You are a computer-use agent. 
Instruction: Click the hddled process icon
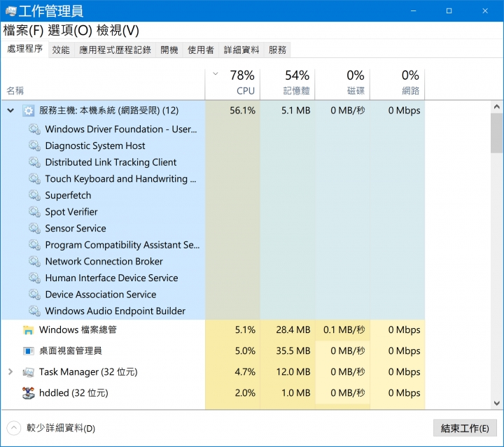pyautogui.click(x=28, y=393)
